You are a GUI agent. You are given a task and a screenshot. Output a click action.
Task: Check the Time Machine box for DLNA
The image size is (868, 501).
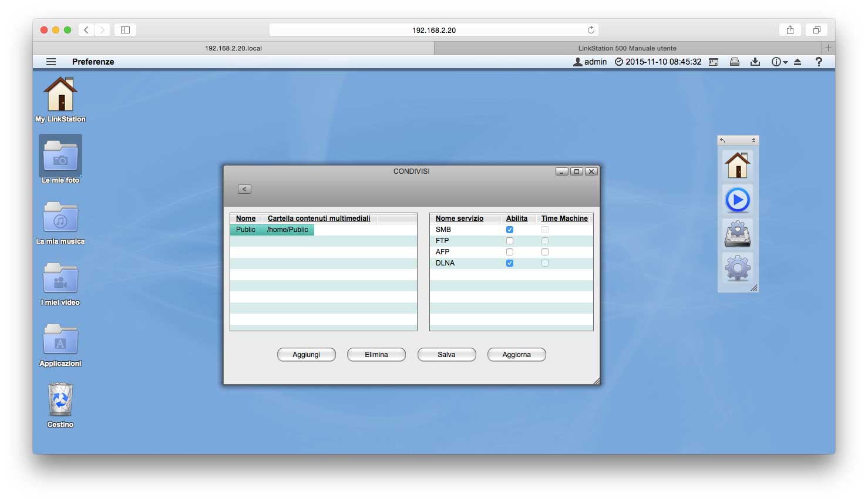click(x=545, y=263)
